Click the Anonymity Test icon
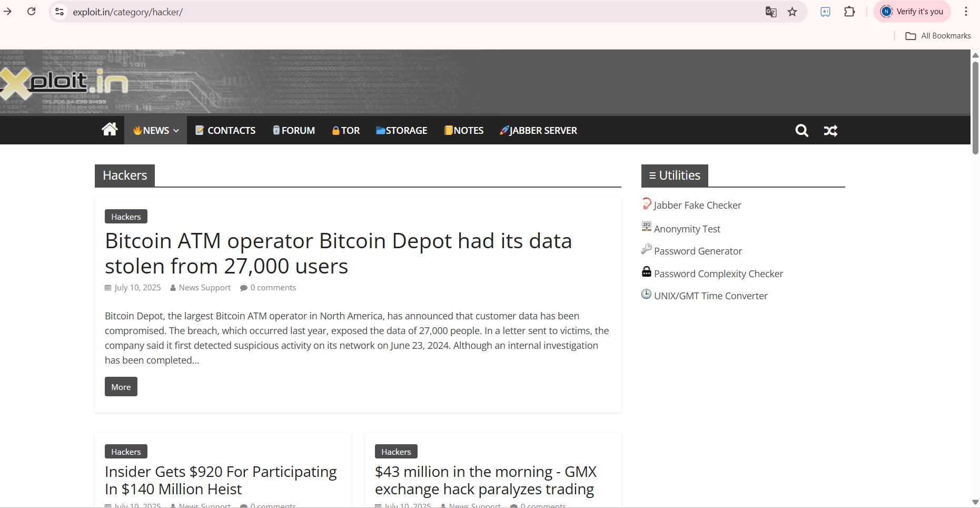The image size is (980, 508). point(647,227)
